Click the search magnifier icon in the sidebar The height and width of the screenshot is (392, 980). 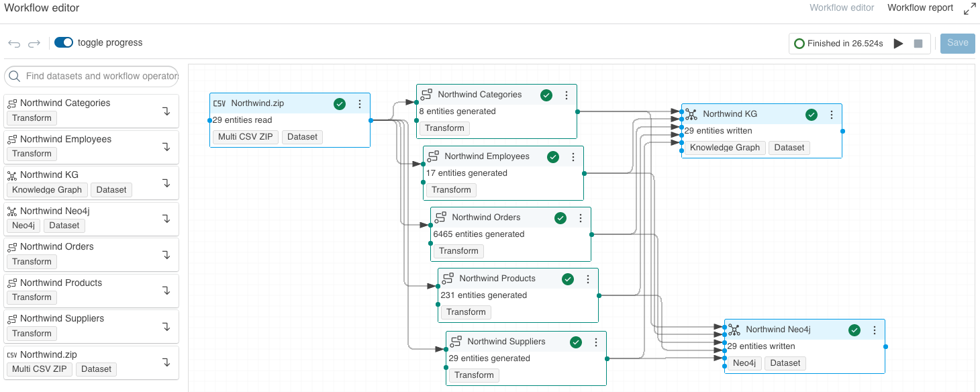click(x=15, y=76)
